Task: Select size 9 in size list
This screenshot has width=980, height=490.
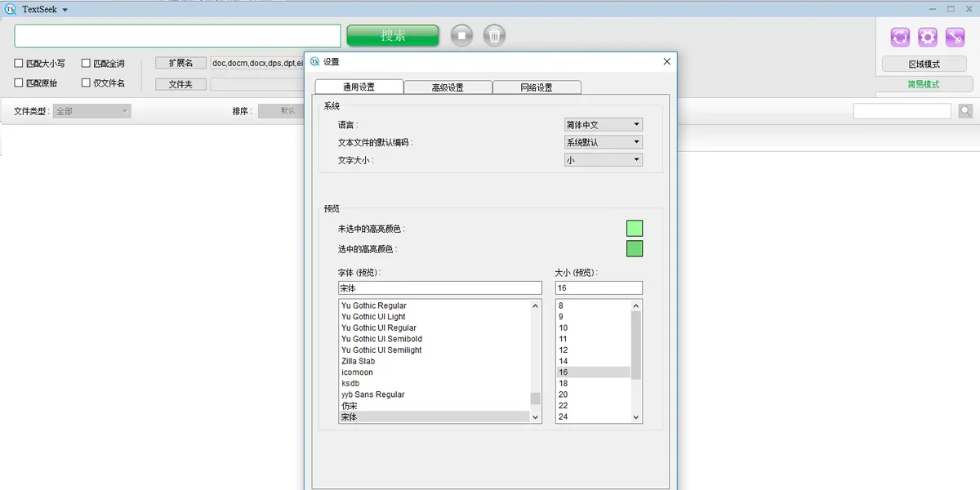Action: [594, 317]
